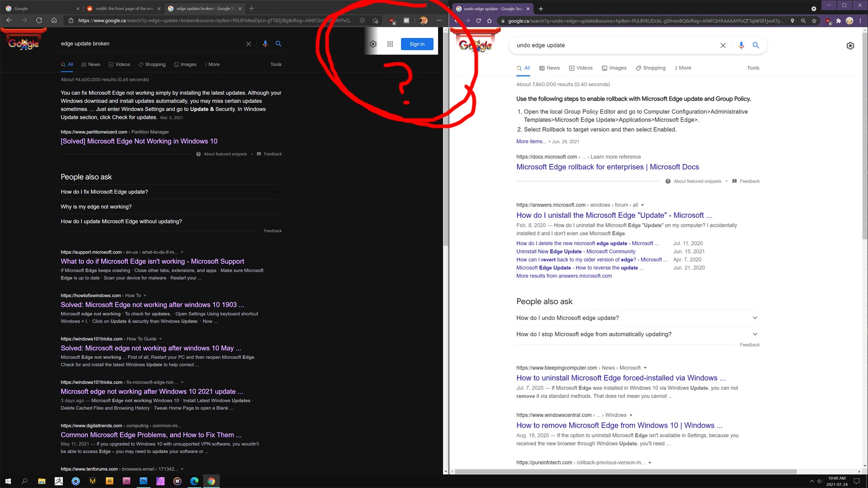Viewport: 868px width, 488px height.
Task: Open Google apps grid in Edge window
Action: [390, 44]
